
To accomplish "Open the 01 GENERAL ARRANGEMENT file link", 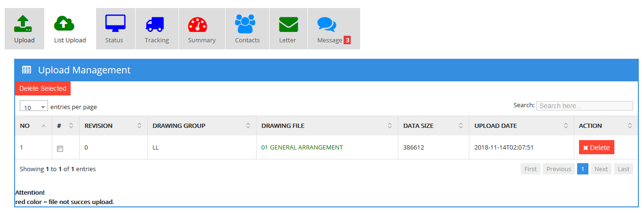I will tap(302, 147).
